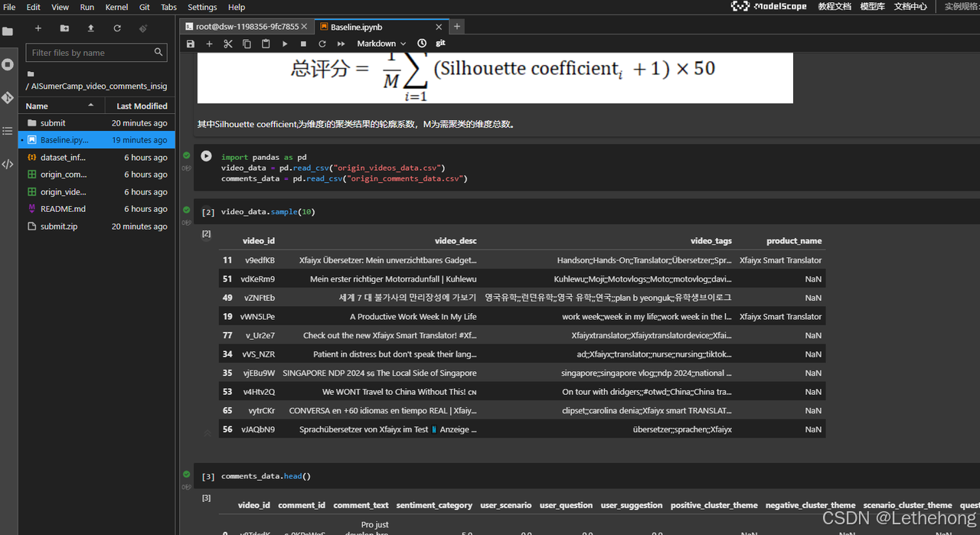The image size is (980, 535).
Task: Open the 教程文档 link
Action: click(835, 6)
